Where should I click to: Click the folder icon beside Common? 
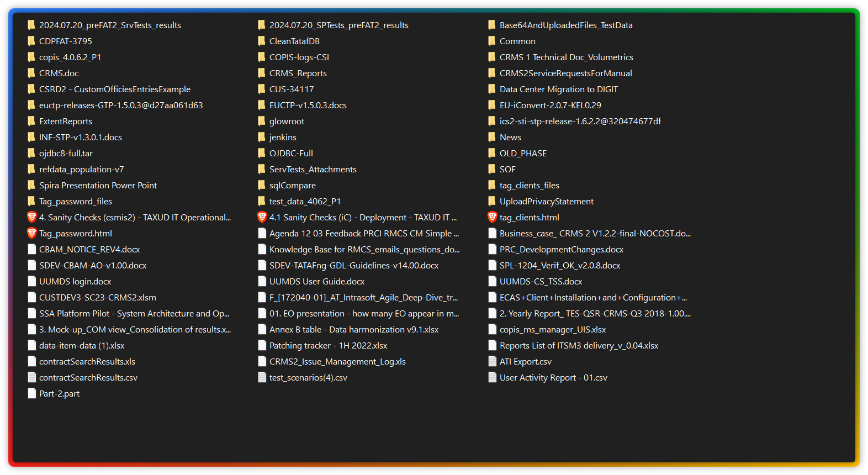(492, 41)
